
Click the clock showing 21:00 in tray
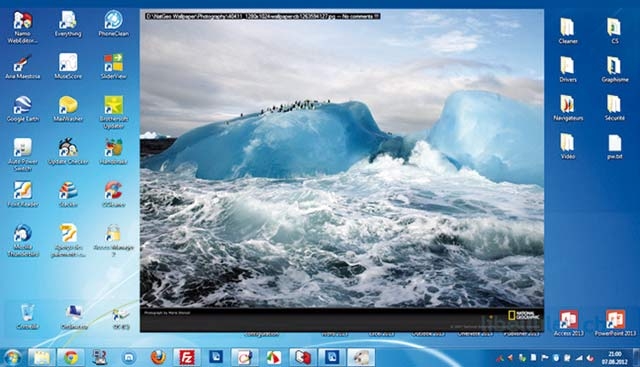(614, 358)
